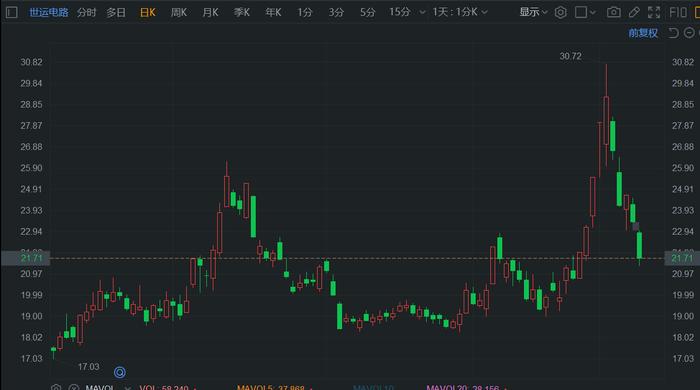Toggle 前复权 price adjustment
The height and width of the screenshot is (390, 700).
tap(643, 33)
